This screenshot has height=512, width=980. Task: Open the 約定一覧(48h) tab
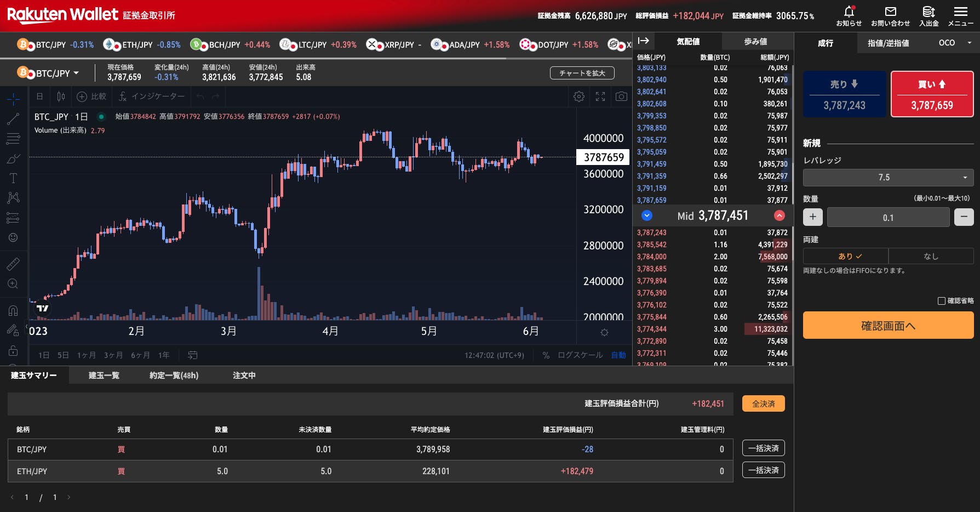(173, 375)
